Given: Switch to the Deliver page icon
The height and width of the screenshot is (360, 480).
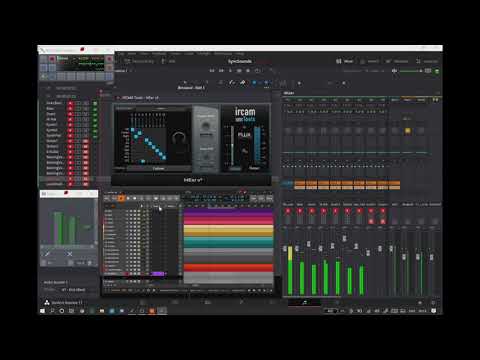Looking at the screenshot, I should 337,302.
